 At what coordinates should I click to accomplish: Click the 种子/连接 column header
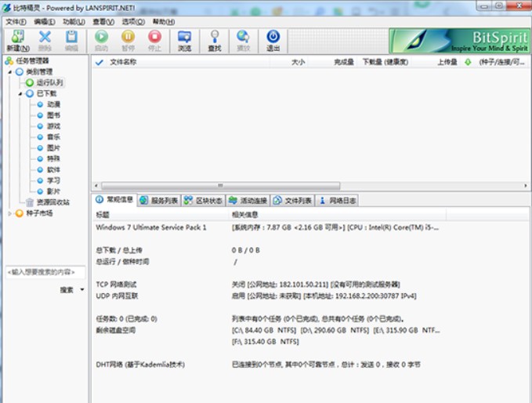[502, 62]
